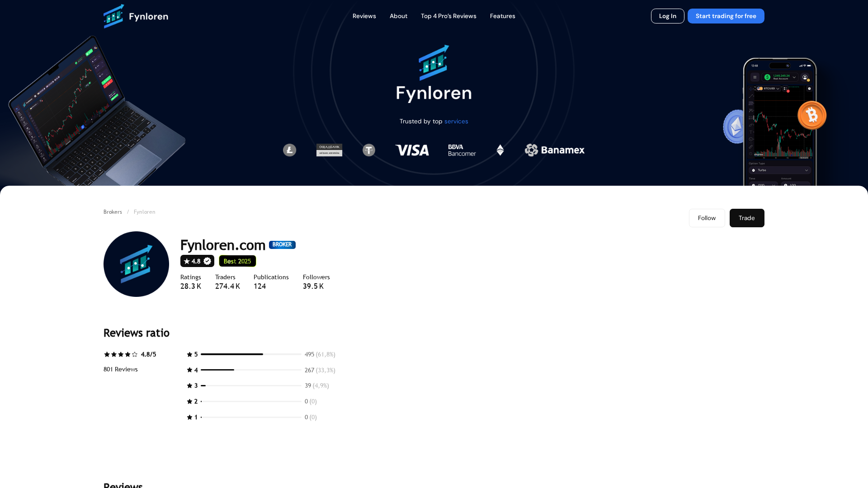Open the Features menu item

click(x=502, y=16)
